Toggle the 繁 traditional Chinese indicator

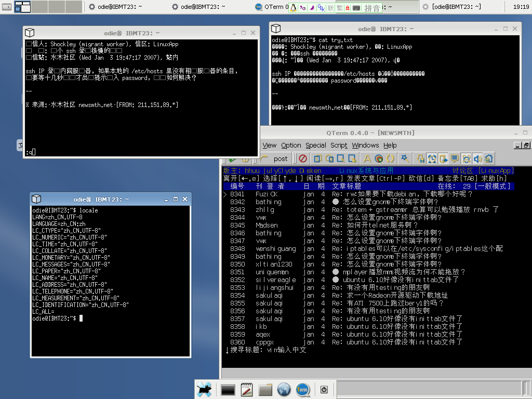[x=340, y=8]
